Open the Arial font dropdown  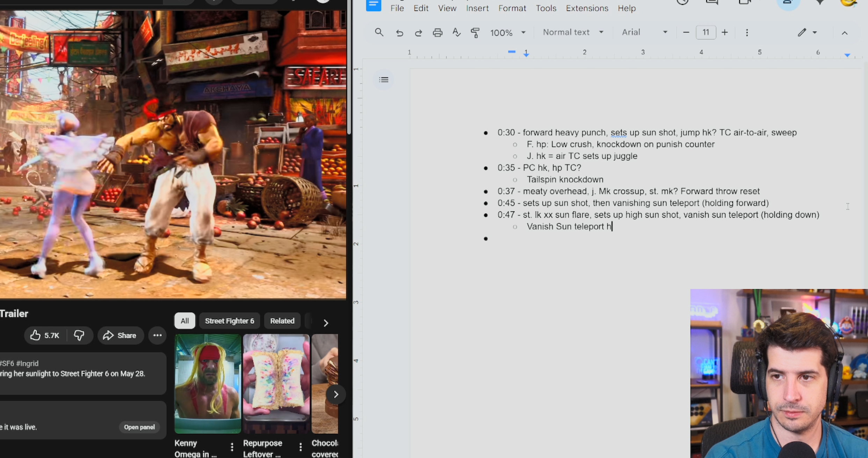tap(644, 32)
